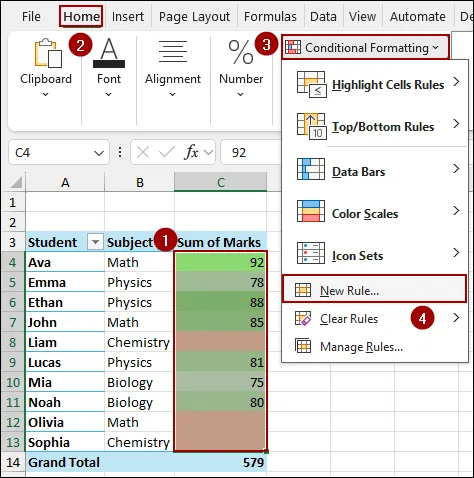Open the View tab

coord(362,16)
